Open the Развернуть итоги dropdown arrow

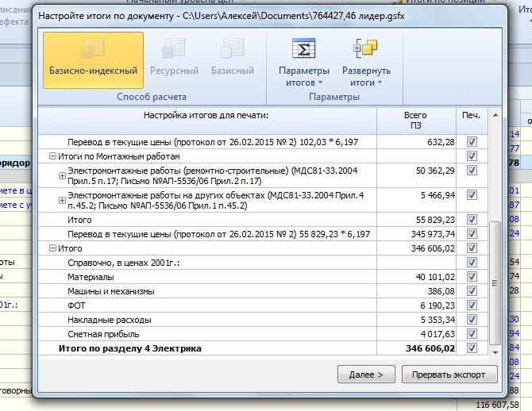(380, 83)
